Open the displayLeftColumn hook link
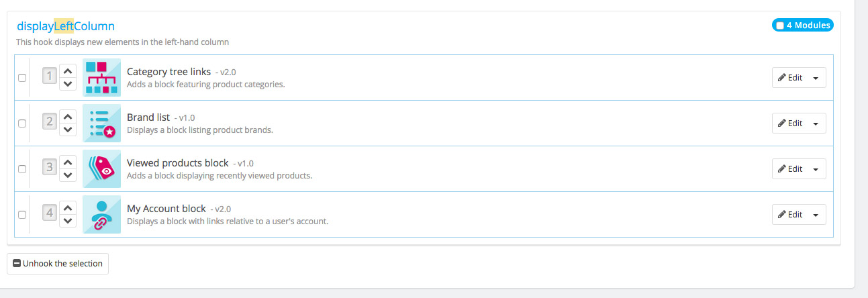This screenshot has height=298, width=868. click(x=66, y=26)
